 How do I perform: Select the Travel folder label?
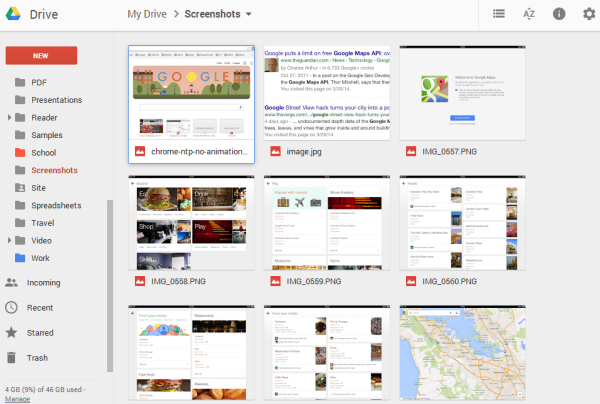pos(43,223)
